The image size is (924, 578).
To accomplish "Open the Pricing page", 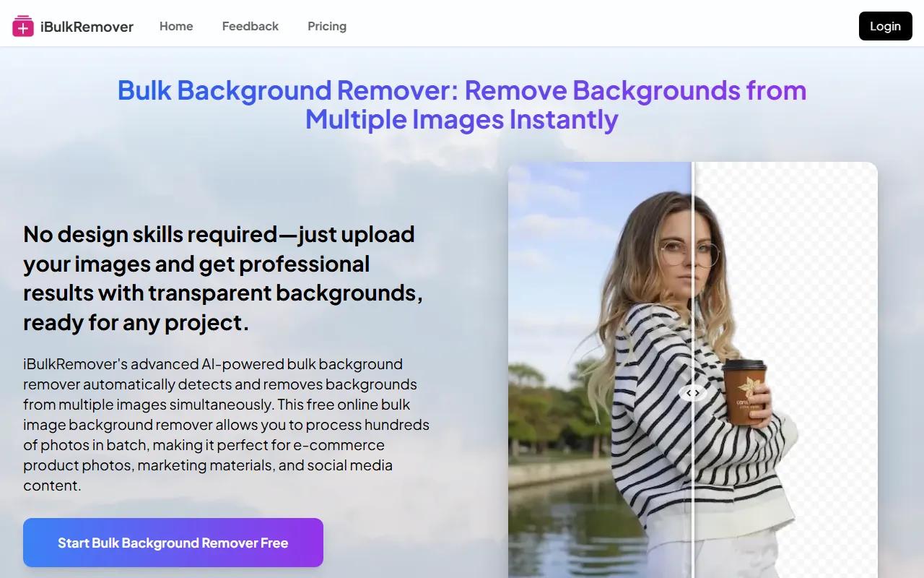I will point(327,26).
